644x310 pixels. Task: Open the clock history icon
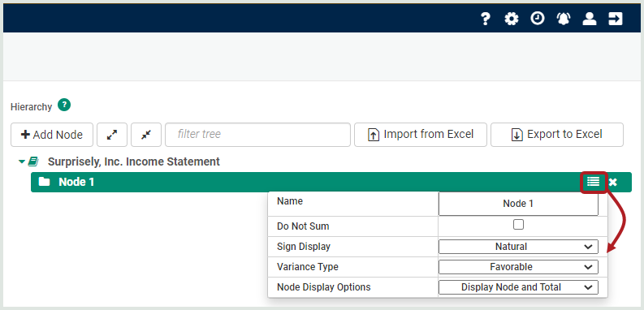click(538, 19)
